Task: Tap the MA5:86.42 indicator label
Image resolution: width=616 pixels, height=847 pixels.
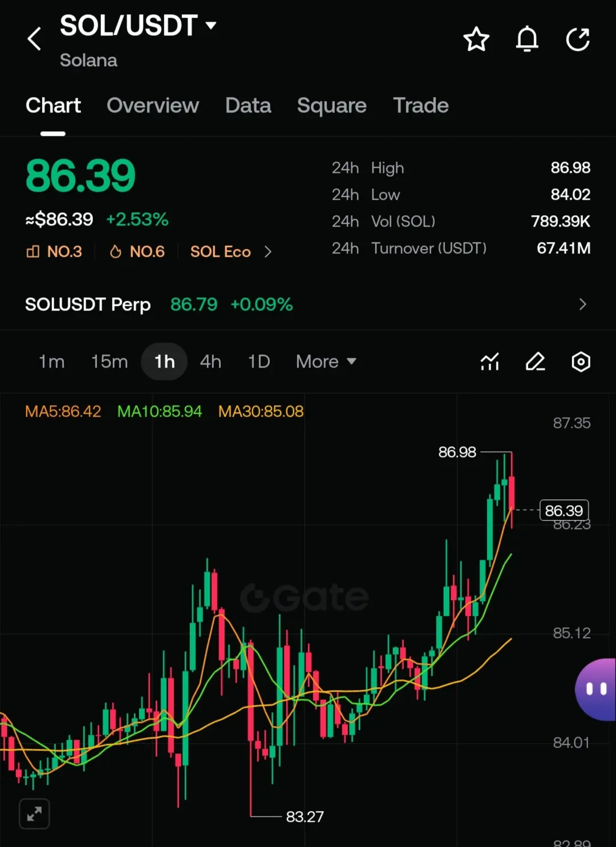Action: point(63,412)
